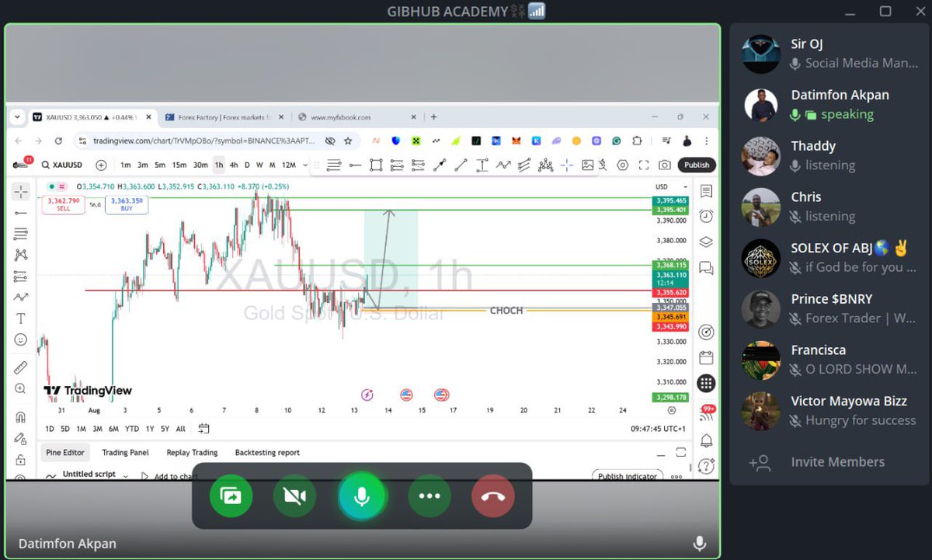Activate the zoom in tool
Viewport: 932px width, 560px height.
pos(20,388)
